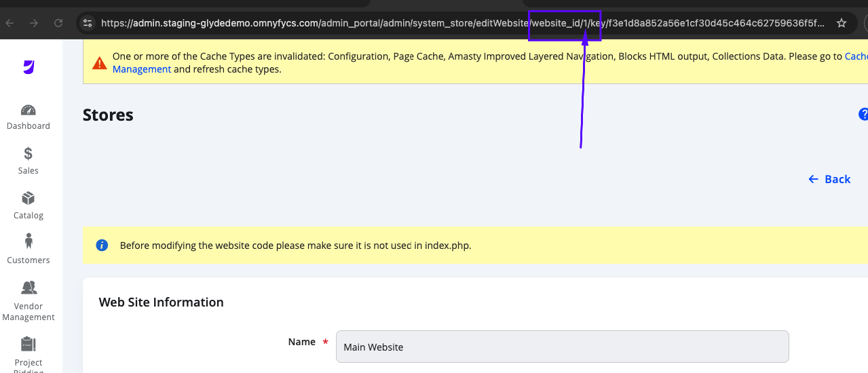
Task: Bookmark this page with the star icon
Action: coord(842,23)
